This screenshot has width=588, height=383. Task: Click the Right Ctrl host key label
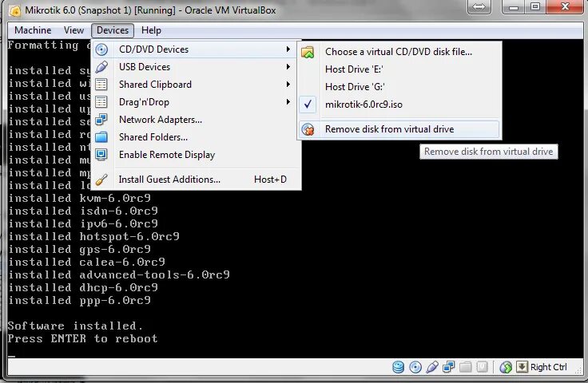549,367
